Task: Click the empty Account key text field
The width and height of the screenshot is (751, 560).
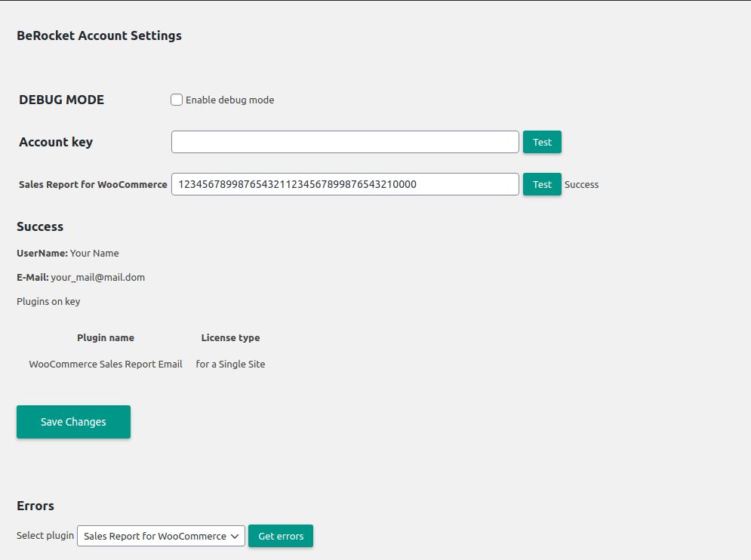Action: (x=345, y=142)
